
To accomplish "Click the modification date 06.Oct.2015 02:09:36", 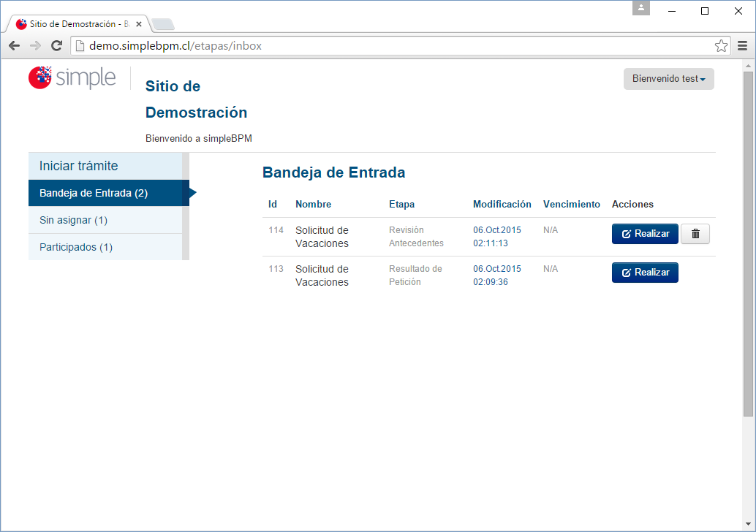I will [497, 275].
